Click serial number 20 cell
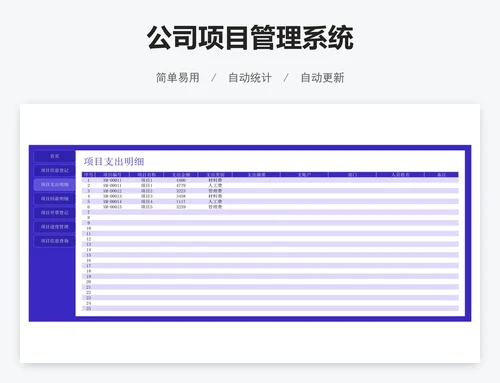The height and width of the screenshot is (383, 500). tap(89, 282)
